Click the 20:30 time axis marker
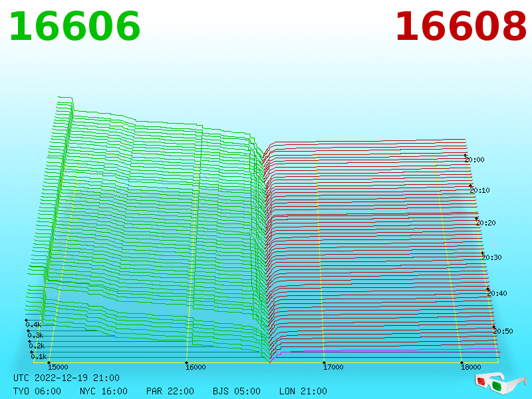The height and width of the screenshot is (399, 532). click(491, 257)
